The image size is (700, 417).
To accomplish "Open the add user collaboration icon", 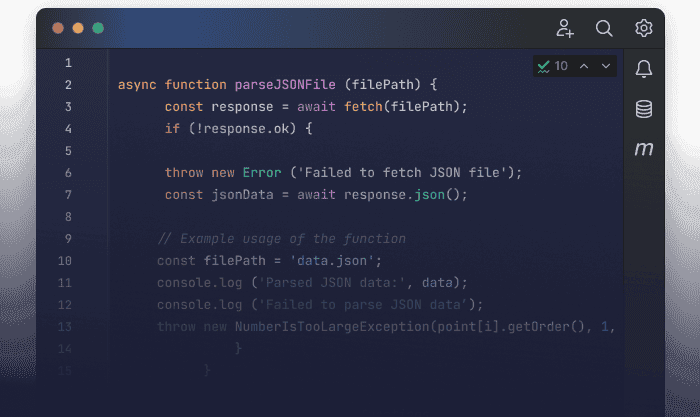I will [565, 28].
